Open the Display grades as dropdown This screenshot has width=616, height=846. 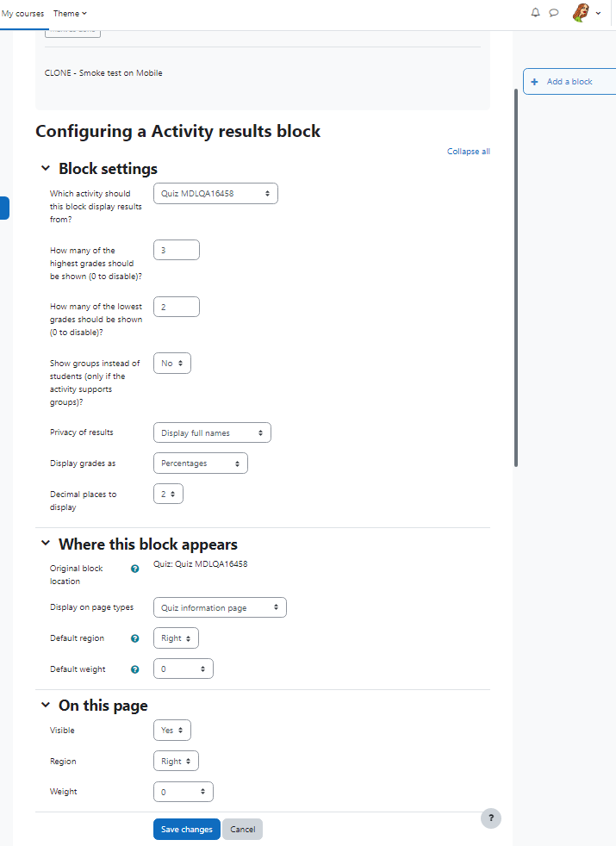(201, 463)
